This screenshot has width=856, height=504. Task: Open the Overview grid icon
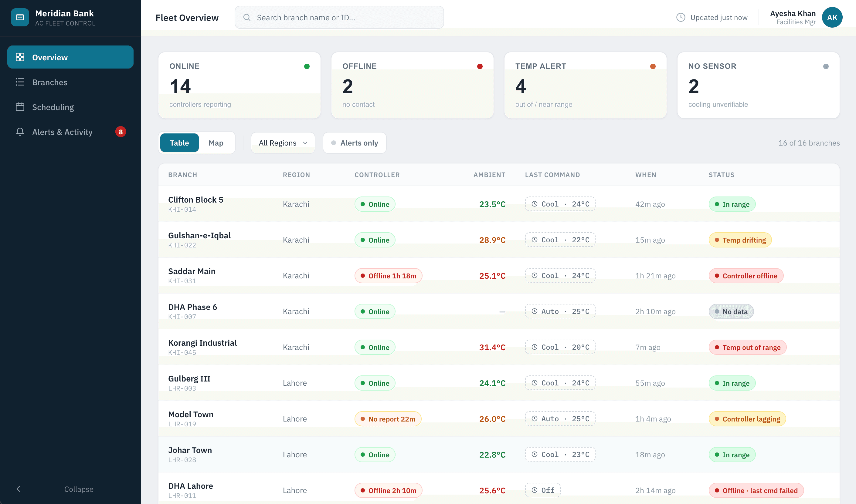tap(20, 57)
